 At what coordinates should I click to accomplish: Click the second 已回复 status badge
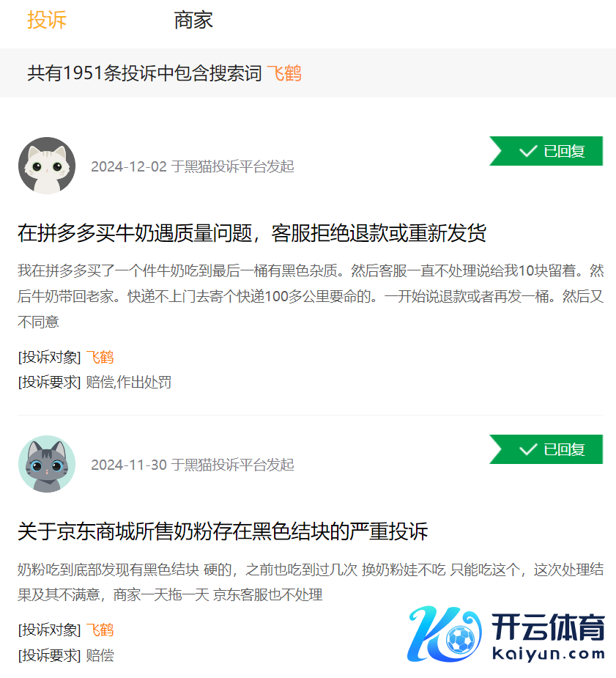coord(546,449)
